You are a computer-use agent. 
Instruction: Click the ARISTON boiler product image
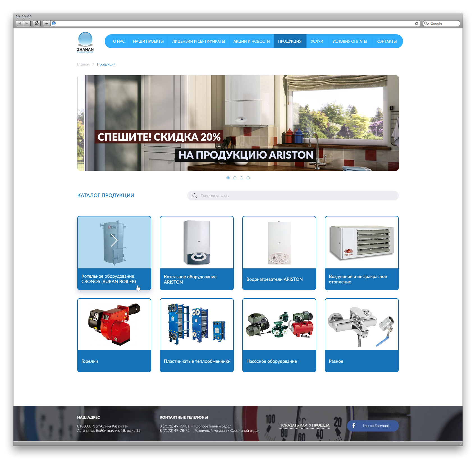point(197,243)
